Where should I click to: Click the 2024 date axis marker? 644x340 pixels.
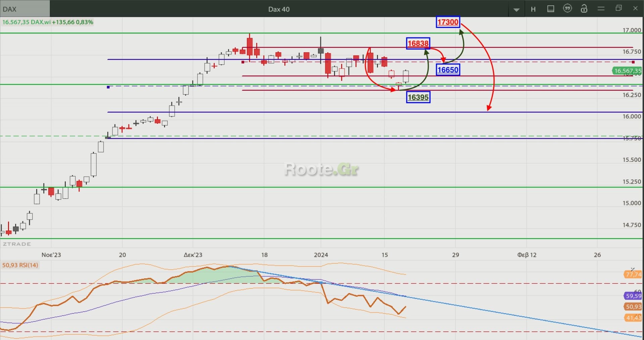click(x=321, y=255)
